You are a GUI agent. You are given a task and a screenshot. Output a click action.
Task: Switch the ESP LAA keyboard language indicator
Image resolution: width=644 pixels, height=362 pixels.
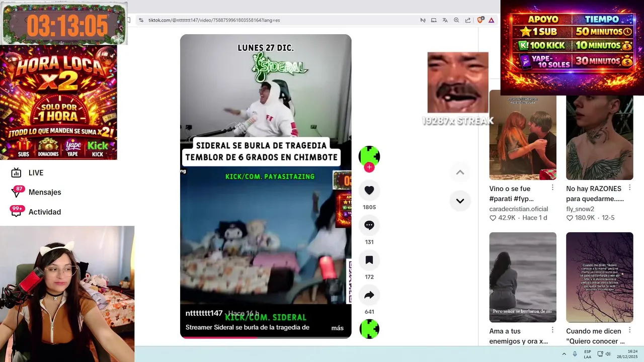588,354
